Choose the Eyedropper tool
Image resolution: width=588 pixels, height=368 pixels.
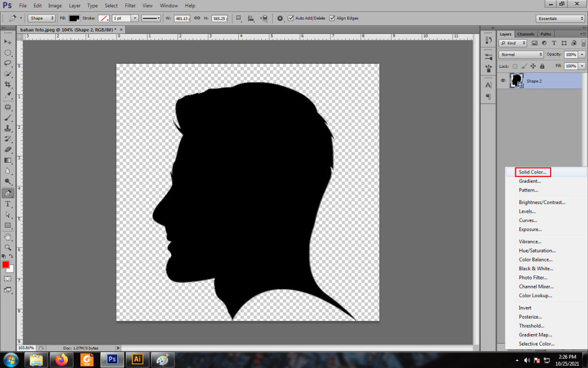8,95
